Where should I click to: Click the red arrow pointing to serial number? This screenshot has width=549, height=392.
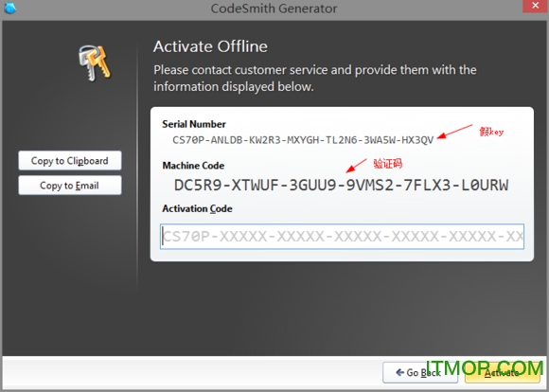click(x=454, y=132)
